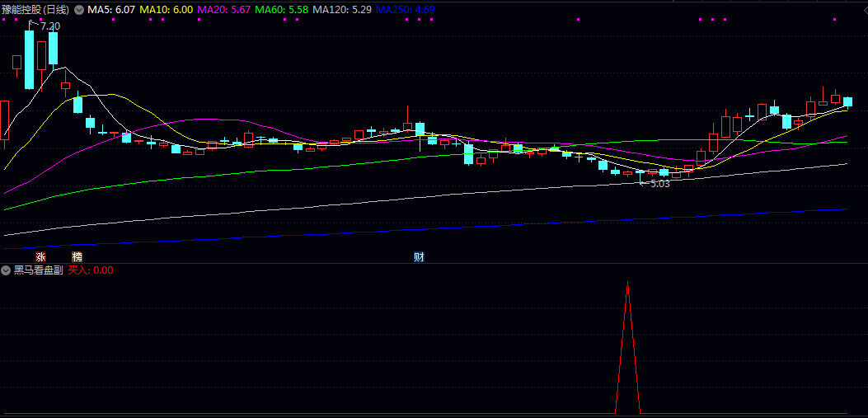868x418 pixels.
Task: Click the 涨 event marker icon
Action: tap(41, 256)
